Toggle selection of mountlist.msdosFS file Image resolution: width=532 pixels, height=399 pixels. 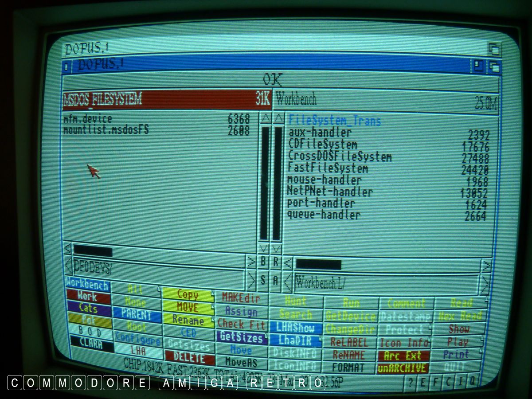pyautogui.click(x=106, y=130)
